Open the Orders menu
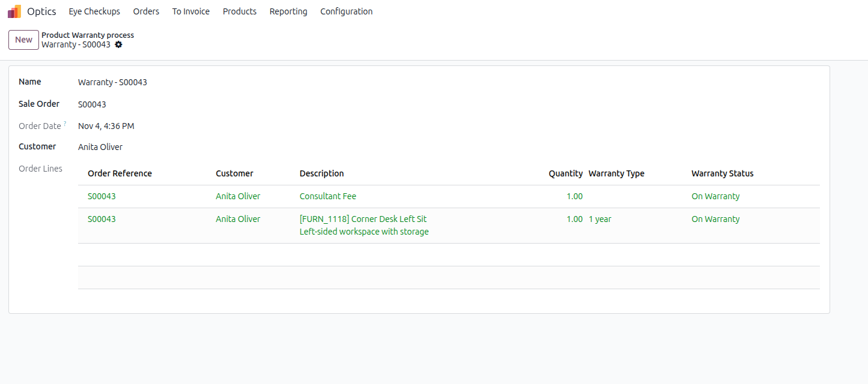Image resolution: width=868 pixels, height=384 pixels. pyautogui.click(x=146, y=11)
